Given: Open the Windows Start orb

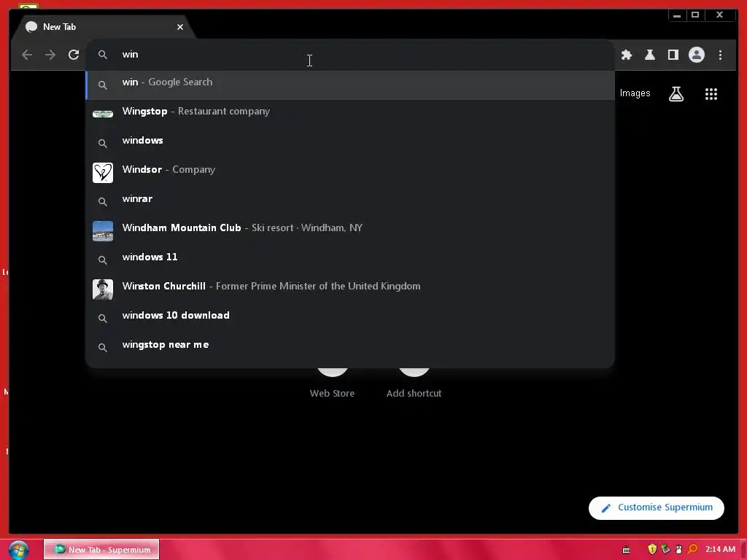Looking at the screenshot, I should point(18,550).
